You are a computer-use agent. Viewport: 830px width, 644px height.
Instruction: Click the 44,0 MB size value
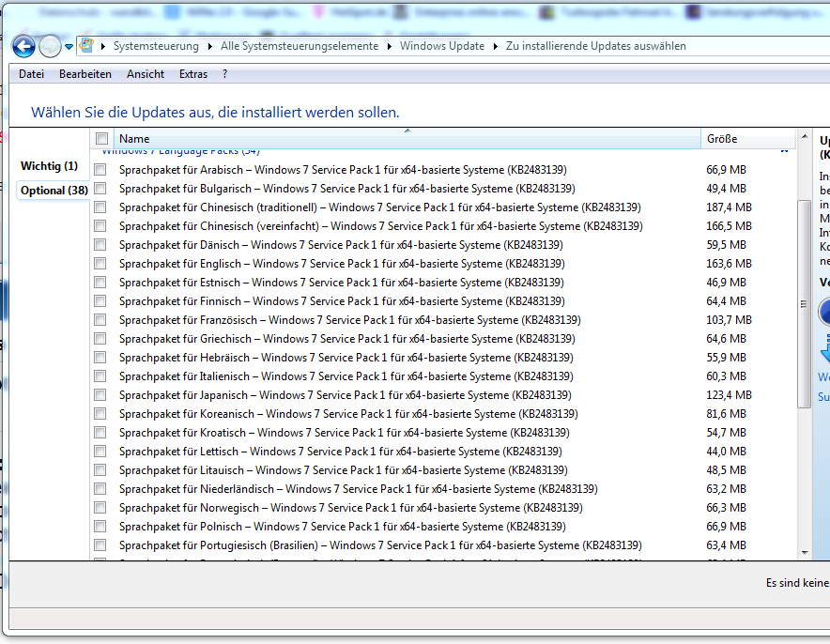click(727, 452)
